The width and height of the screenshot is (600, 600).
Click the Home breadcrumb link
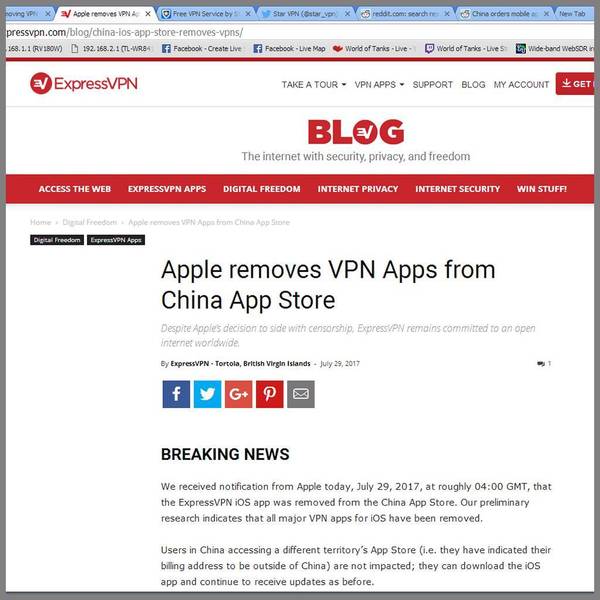tap(41, 222)
